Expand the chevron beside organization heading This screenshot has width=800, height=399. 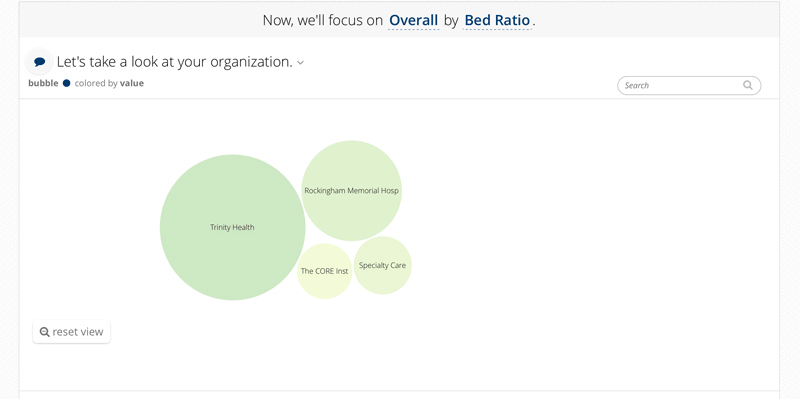tap(301, 63)
